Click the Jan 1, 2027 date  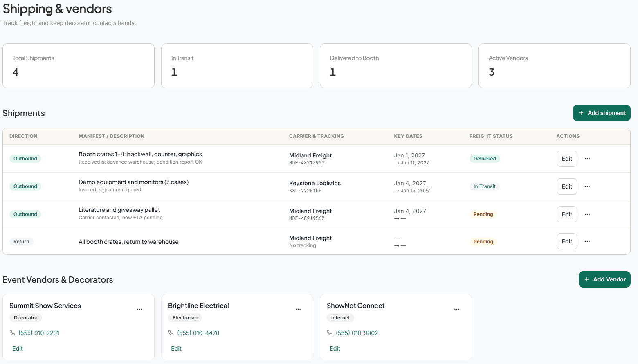[x=409, y=155]
